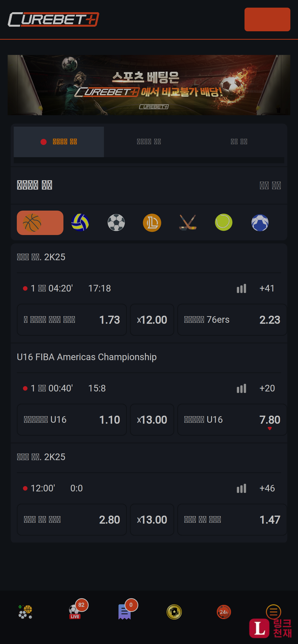
Task: Select the volleyball sport icon
Action: (80, 223)
